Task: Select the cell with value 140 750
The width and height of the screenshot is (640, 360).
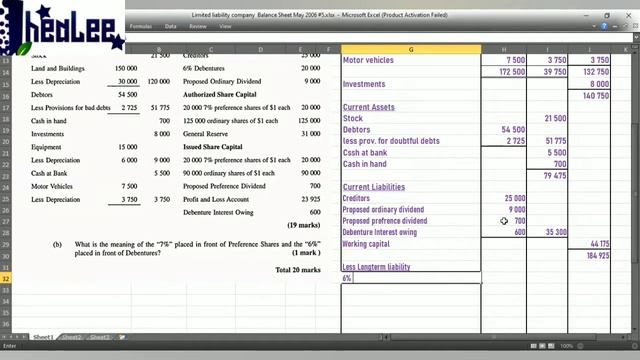Action: pyautogui.click(x=589, y=96)
